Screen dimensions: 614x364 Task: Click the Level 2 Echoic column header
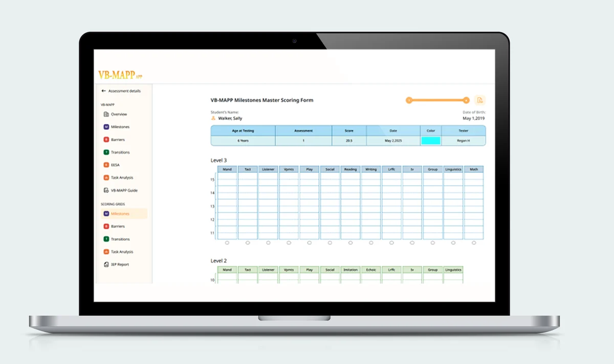pos(371,269)
